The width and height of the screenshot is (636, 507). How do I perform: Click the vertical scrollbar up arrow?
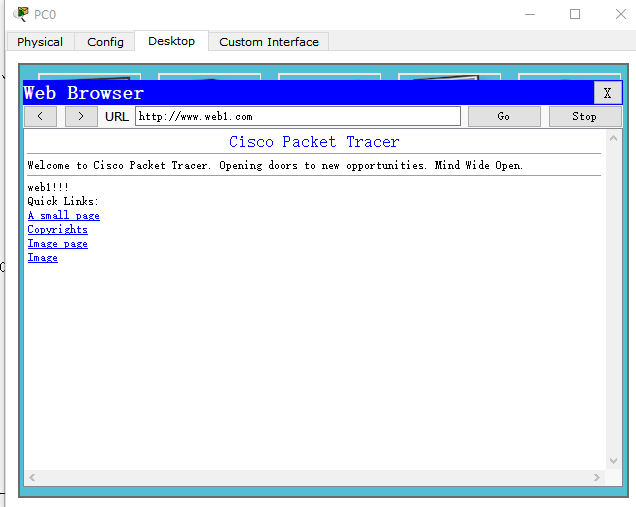pos(613,139)
